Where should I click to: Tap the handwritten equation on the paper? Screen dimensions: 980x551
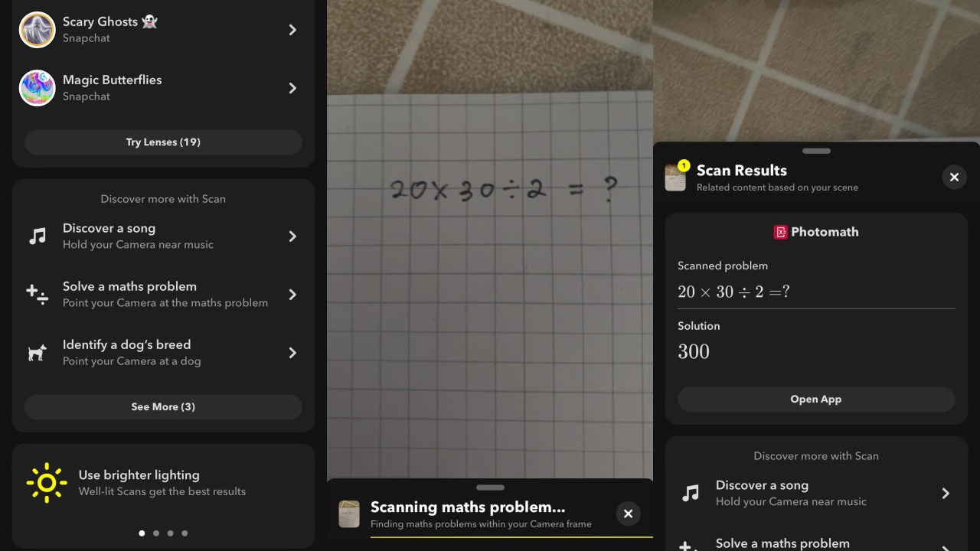click(503, 191)
